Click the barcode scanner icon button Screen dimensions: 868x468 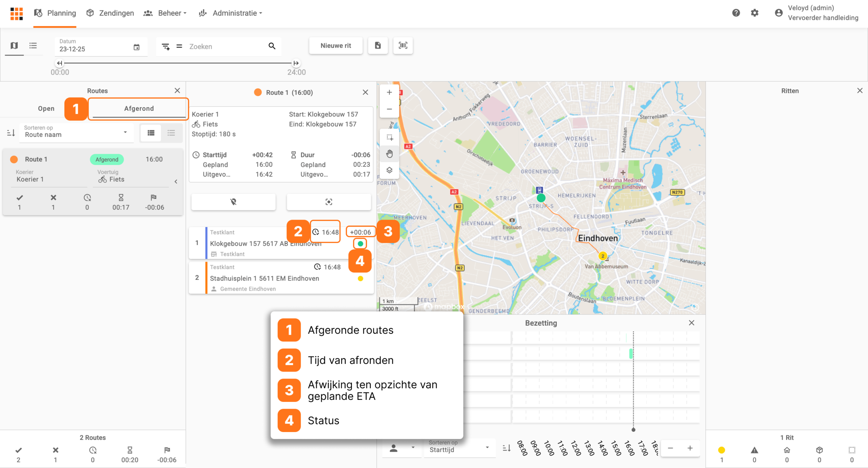403,46
